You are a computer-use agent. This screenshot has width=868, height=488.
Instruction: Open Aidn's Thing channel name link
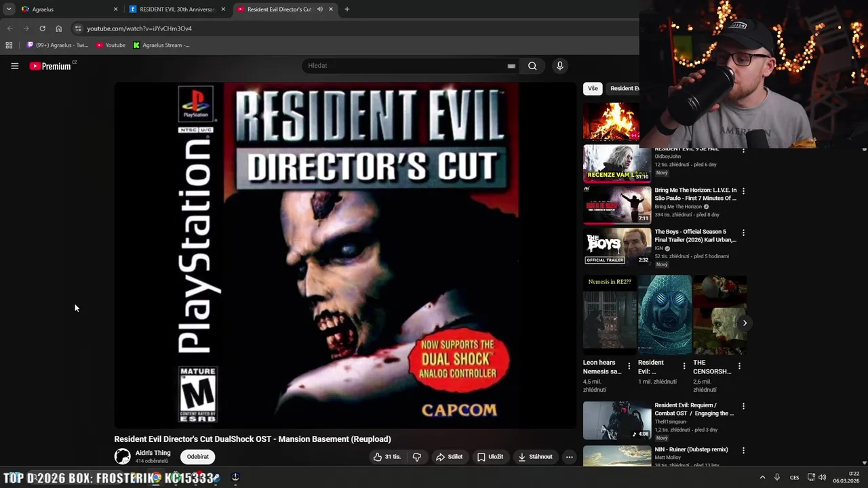tap(153, 453)
